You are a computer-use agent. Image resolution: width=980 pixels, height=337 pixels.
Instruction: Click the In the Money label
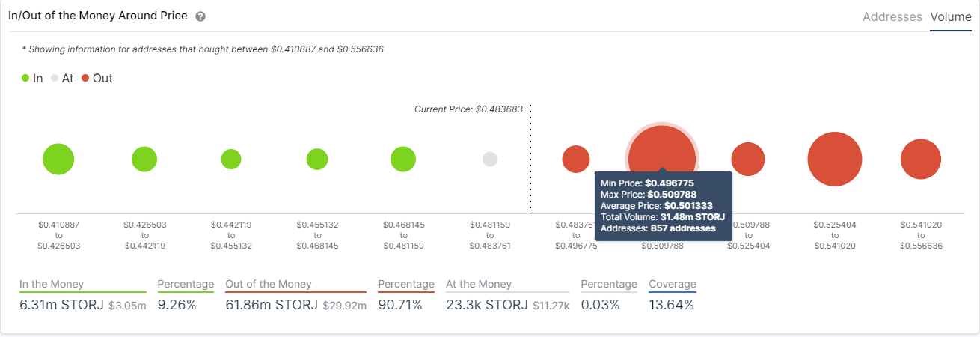pyautogui.click(x=52, y=284)
